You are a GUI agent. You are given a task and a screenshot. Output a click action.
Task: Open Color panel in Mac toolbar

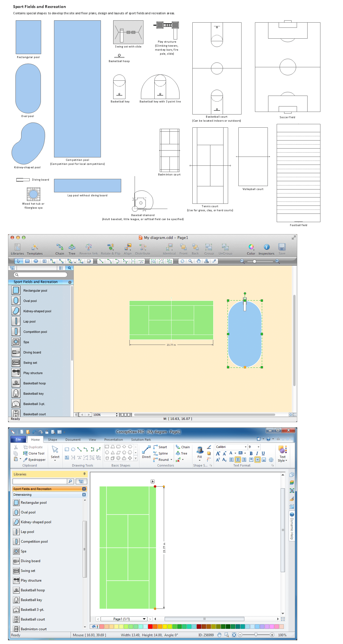251,249
